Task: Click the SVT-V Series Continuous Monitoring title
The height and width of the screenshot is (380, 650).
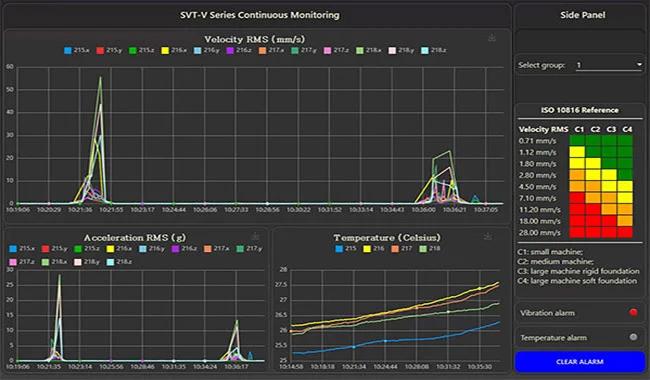Action: coord(260,15)
